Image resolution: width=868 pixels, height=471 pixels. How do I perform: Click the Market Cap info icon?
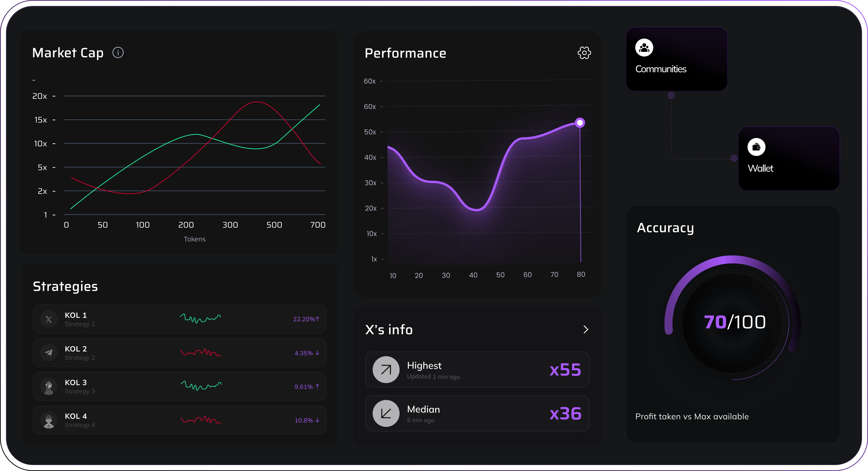click(118, 53)
